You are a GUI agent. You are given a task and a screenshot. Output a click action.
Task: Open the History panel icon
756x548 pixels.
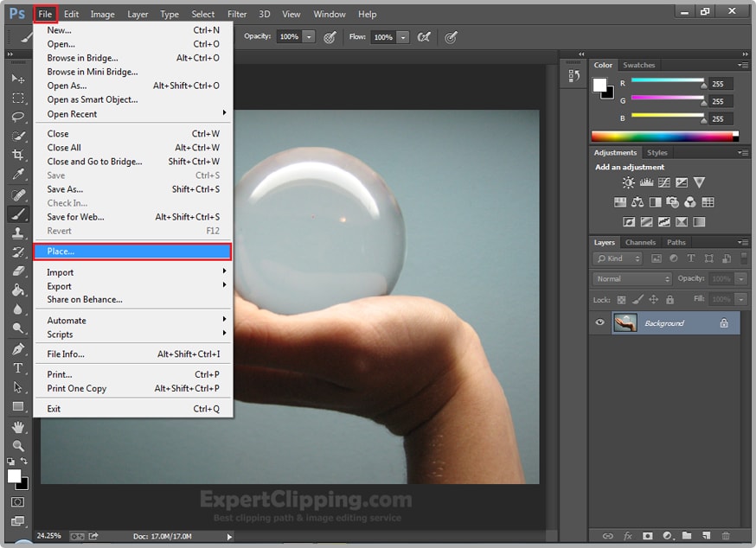574,76
